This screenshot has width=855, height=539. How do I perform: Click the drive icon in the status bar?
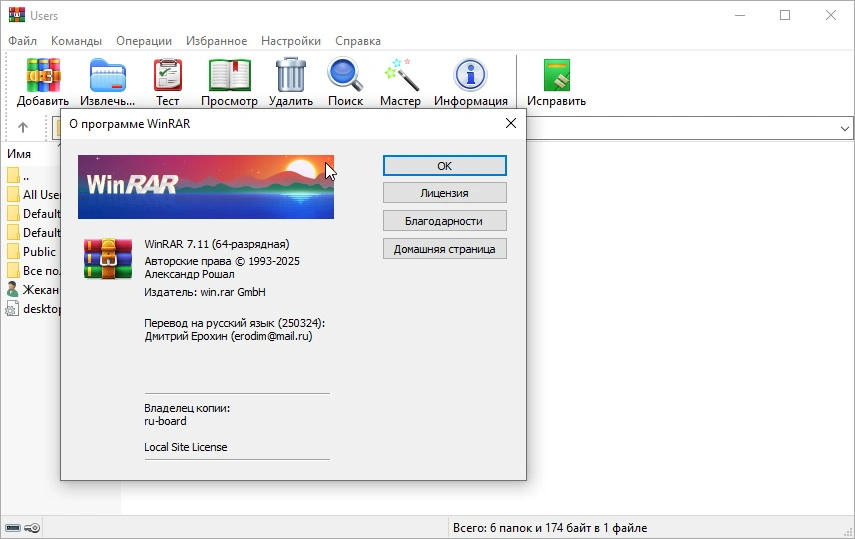coord(13,528)
